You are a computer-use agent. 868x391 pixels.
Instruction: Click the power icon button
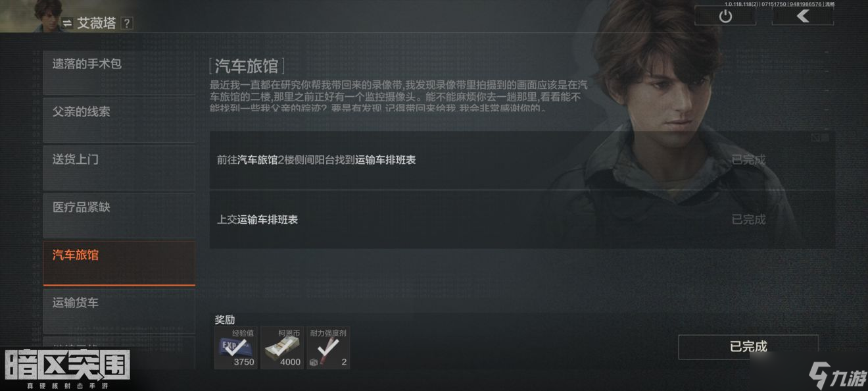pyautogui.click(x=725, y=16)
